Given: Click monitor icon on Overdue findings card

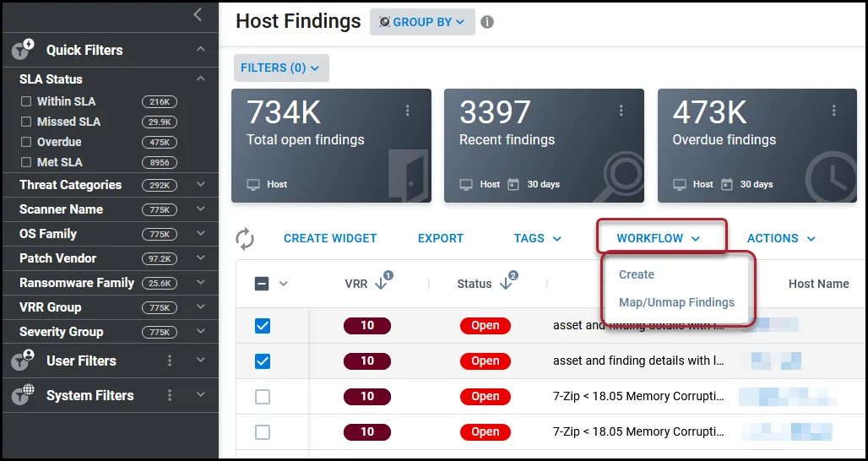Looking at the screenshot, I should click(x=679, y=184).
